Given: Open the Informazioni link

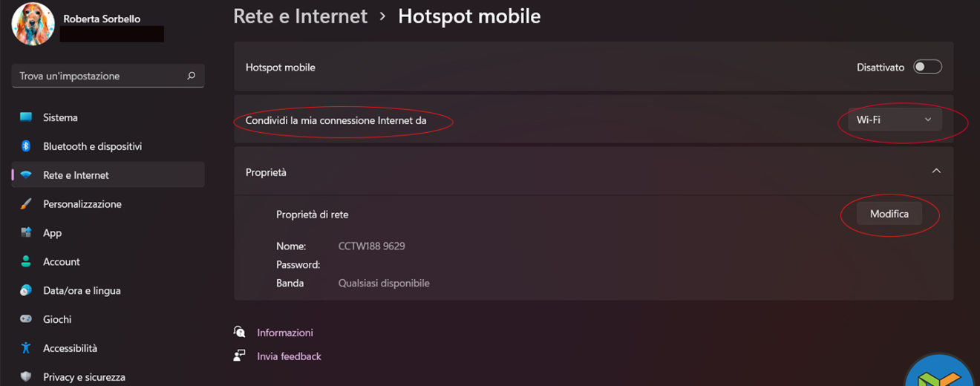Looking at the screenshot, I should click(285, 333).
